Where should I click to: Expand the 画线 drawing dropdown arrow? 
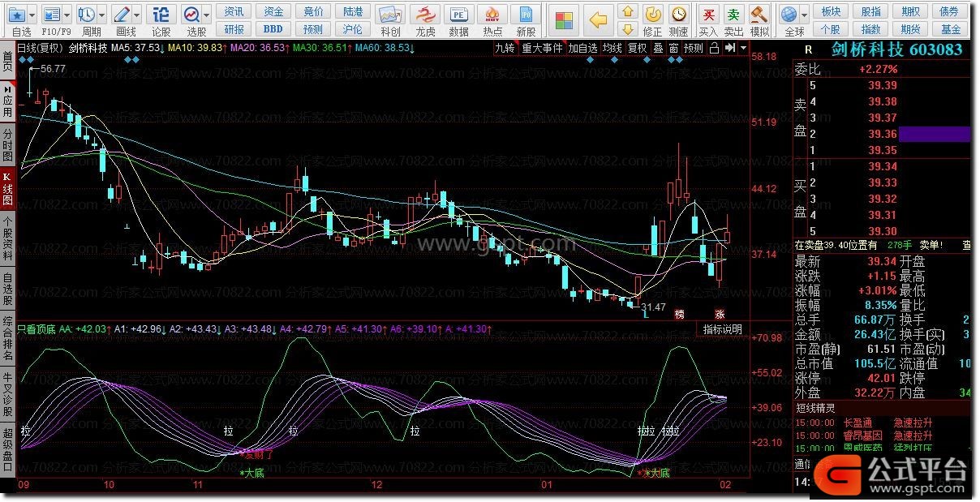pyautogui.click(x=137, y=15)
